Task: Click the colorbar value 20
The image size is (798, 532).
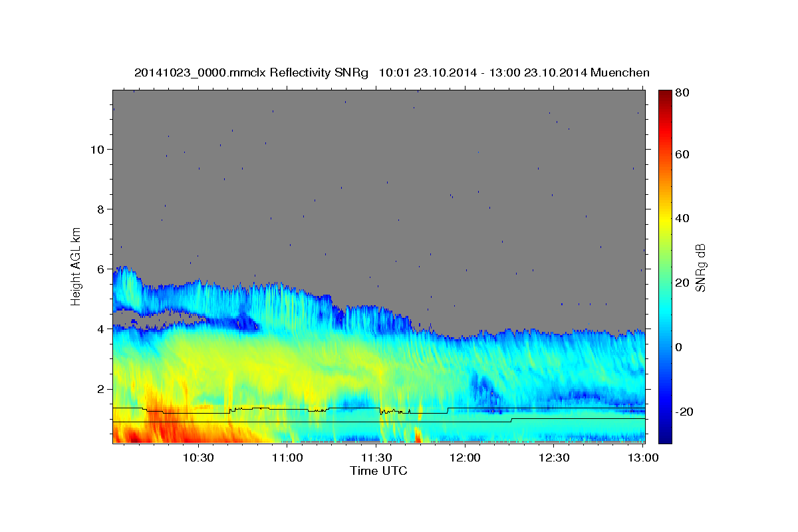Action: coord(681,283)
